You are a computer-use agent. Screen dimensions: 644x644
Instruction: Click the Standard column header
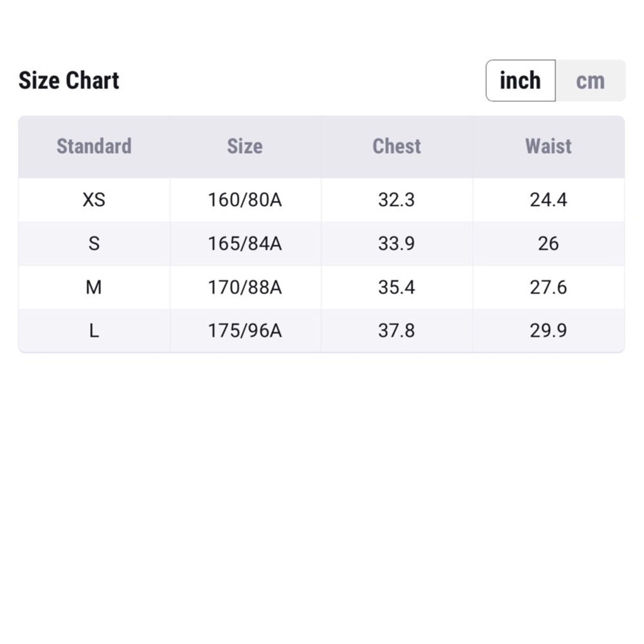coord(94,147)
